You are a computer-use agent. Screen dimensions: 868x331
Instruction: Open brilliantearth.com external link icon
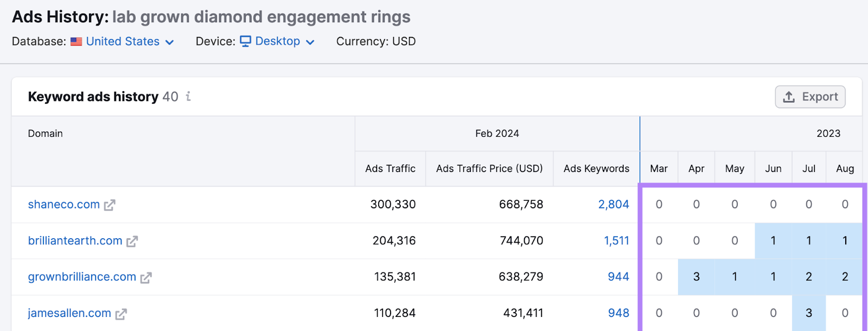(132, 241)
